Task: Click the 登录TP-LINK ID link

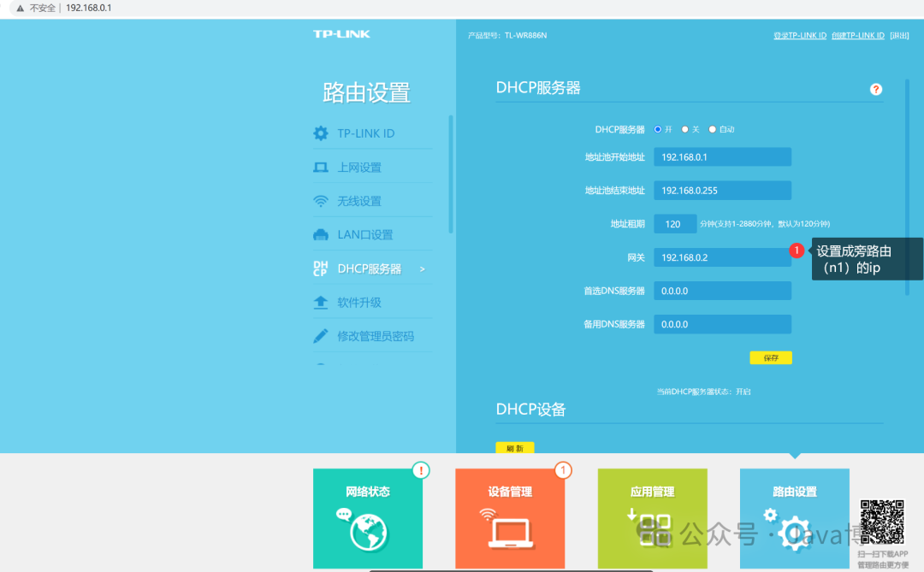Action: point(799,35)
